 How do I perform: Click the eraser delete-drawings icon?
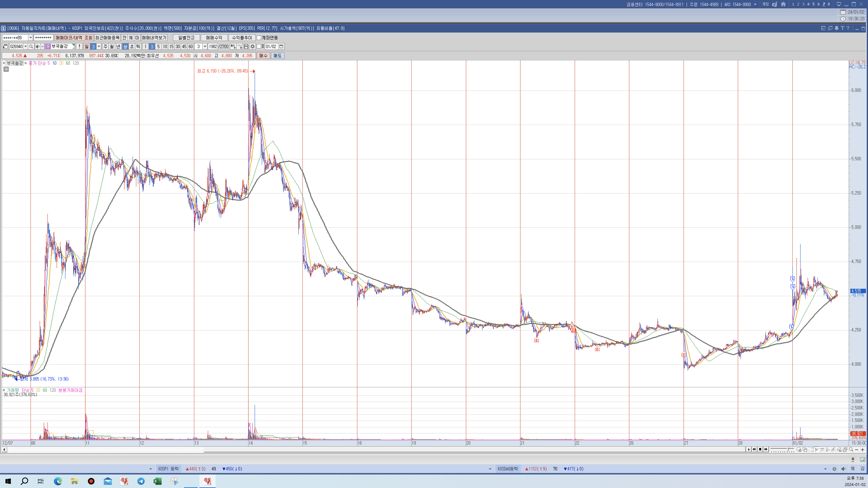pyautogui.click(x=839, y=450)
